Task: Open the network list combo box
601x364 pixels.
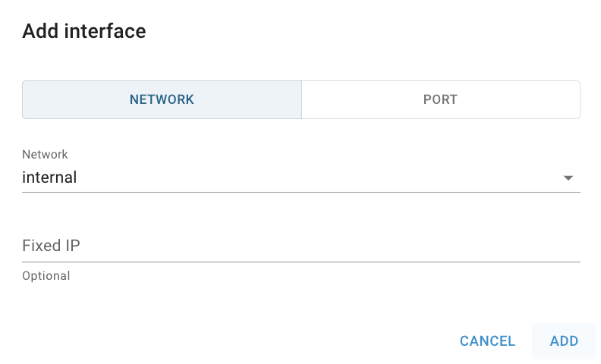Action: coord(300,178)
